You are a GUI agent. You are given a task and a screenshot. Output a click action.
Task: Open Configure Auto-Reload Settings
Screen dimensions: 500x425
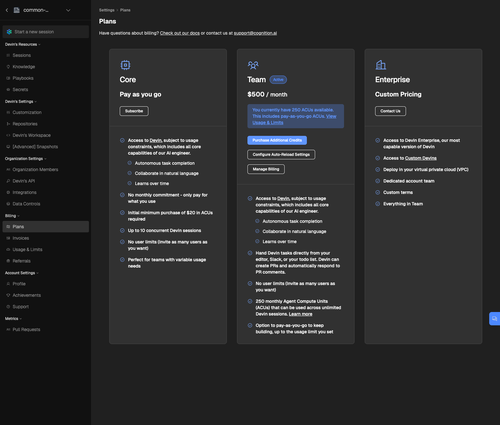[281, 155]
